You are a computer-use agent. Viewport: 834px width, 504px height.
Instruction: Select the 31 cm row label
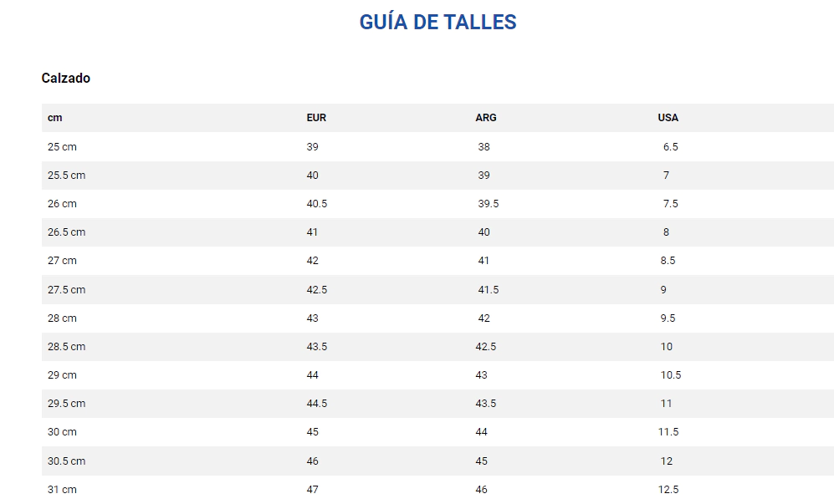click(x=62, y=490)
